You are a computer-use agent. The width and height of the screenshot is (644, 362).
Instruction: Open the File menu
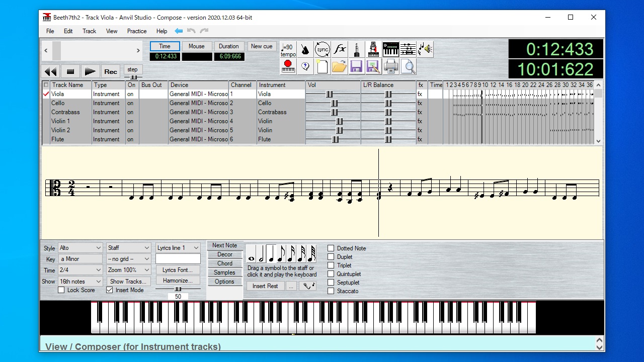point(50,31)
